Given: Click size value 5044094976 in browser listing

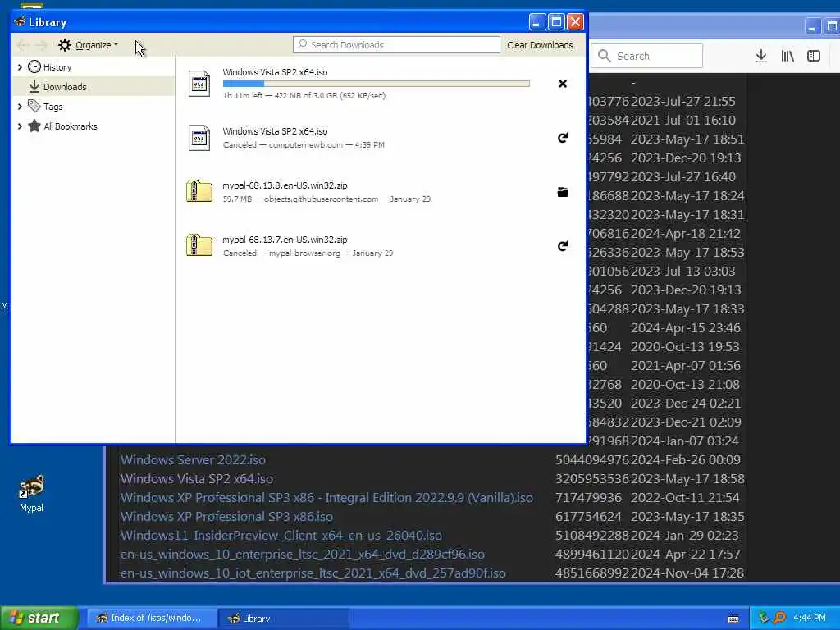Looking at the screenshot, I should (592, 459).
